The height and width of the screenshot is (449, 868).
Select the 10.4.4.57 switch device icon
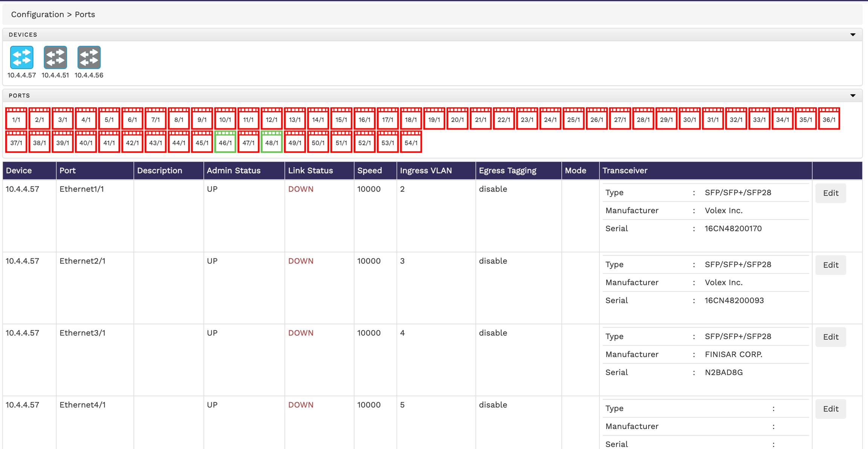(x=21, y=57)
